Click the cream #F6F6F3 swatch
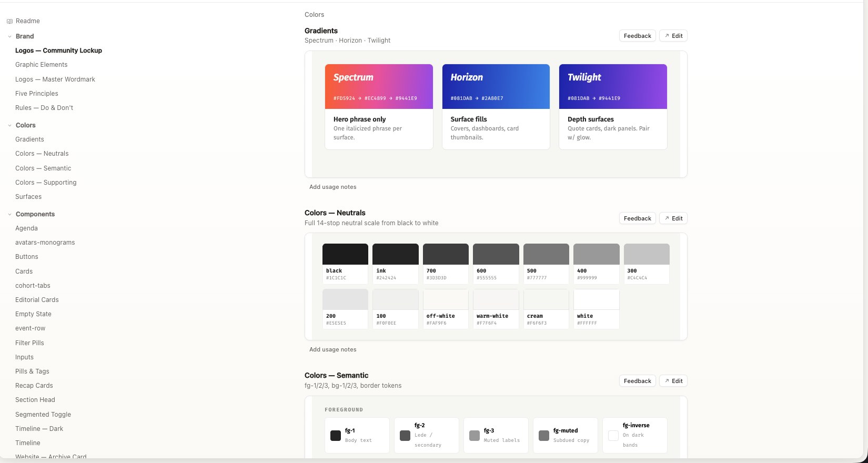The width and height of the screenshot is (868, 463). [546, 309]
